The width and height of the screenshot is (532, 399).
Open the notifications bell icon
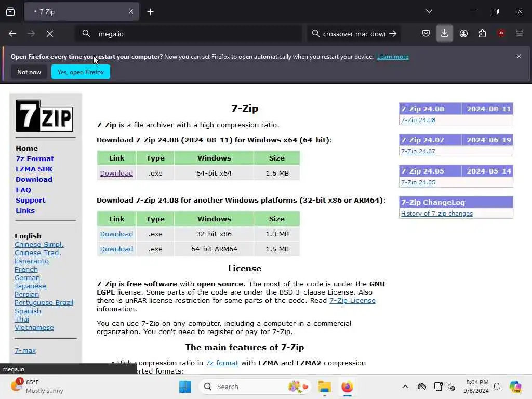click(x=497, y=387)
